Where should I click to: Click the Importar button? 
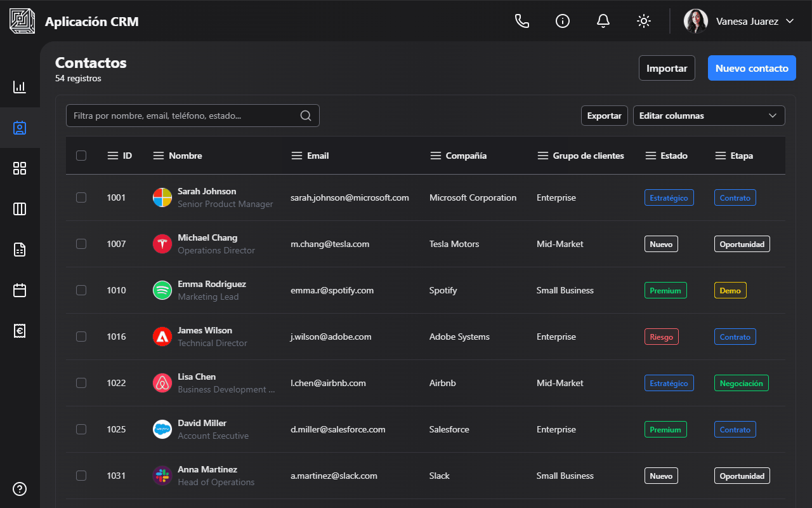(x=667, y=68)
